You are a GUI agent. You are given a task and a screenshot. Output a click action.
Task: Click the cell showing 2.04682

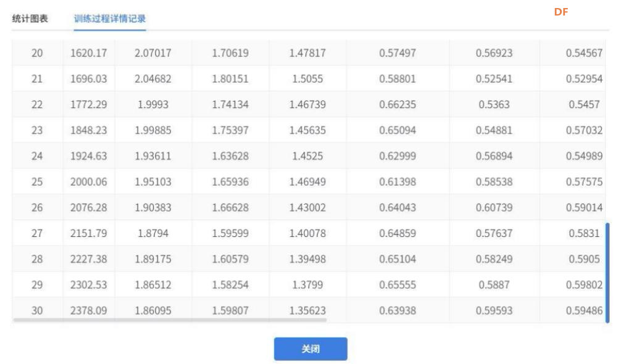point(153,79)
